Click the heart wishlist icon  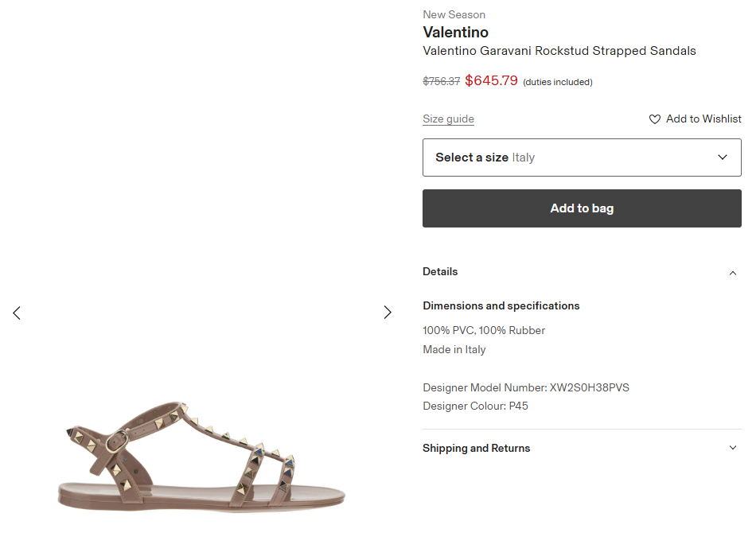coord(655,119)
